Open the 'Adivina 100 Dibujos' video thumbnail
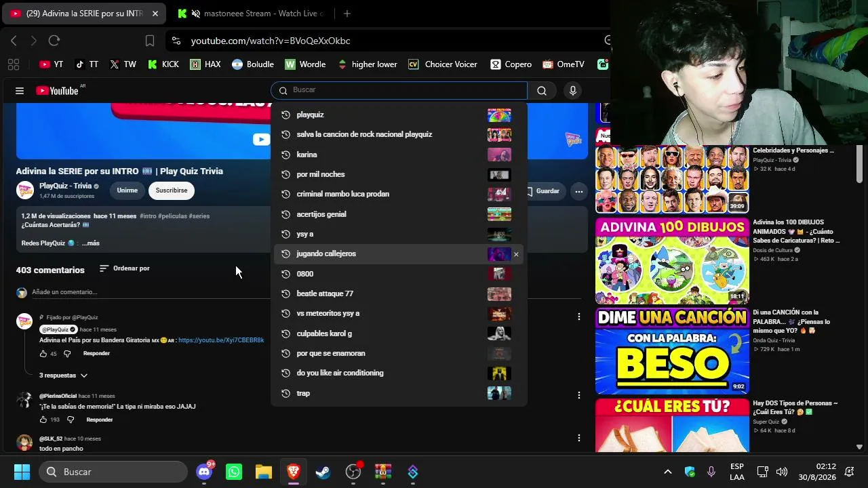 coord(672,261)
